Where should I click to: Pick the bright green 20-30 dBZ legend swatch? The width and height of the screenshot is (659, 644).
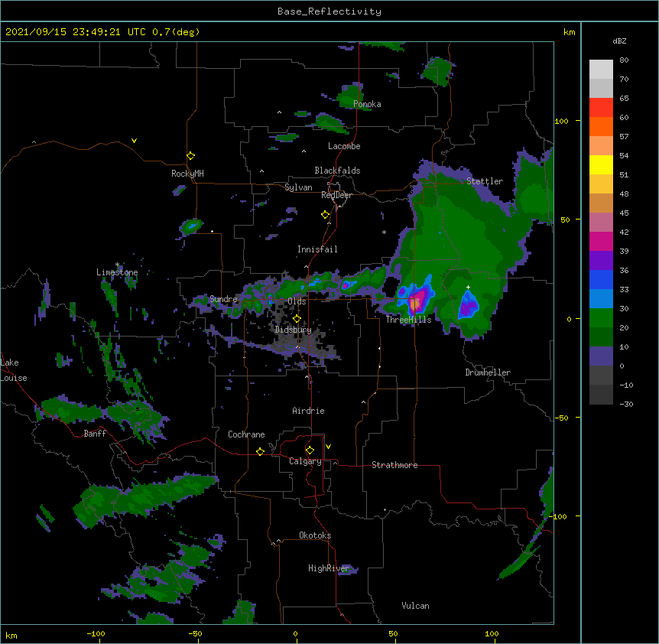coord(601,318)
